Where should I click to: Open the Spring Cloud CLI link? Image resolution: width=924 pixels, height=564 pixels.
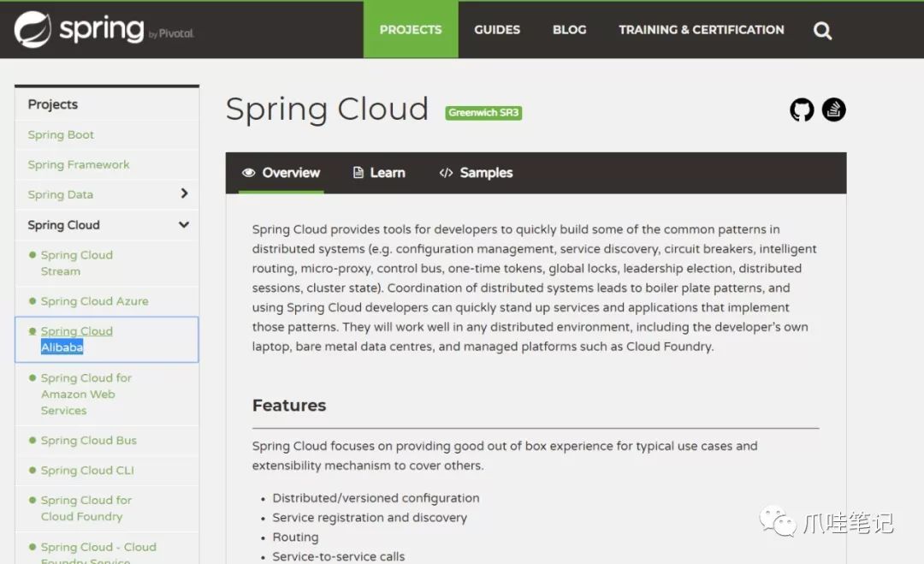tap(87, 471)
